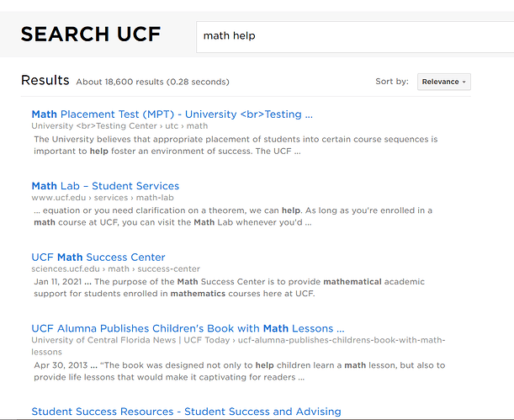The height and width of the screenshot is (420, 514).
Task: Click the SEARCH UCF heading
Action: pyautogui.click(x=91, y=35)
